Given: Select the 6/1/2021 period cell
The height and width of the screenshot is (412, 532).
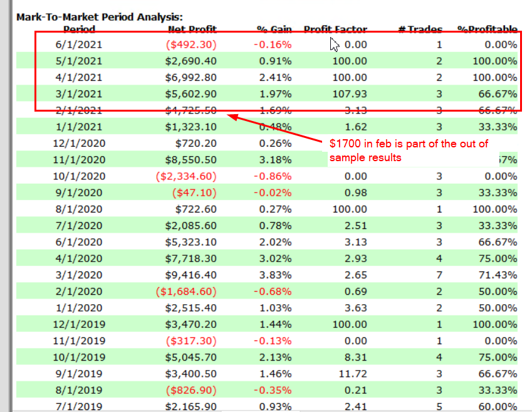Looking at the screenshot, I should coord(80,45).
